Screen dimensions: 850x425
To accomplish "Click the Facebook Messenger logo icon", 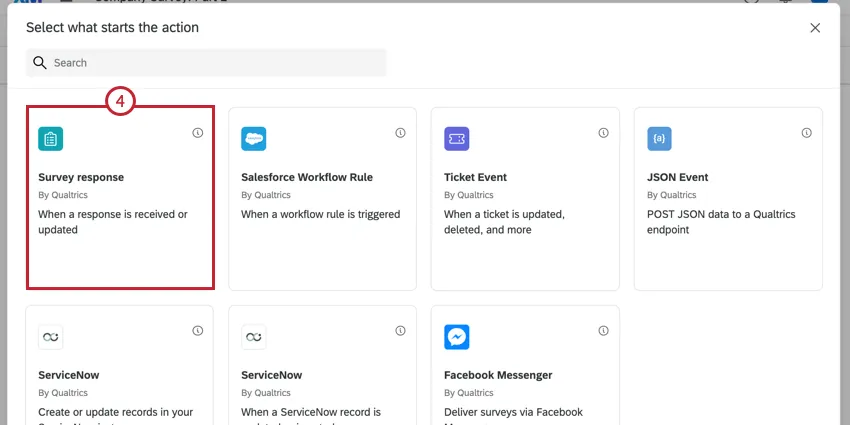I will point(456,337).
